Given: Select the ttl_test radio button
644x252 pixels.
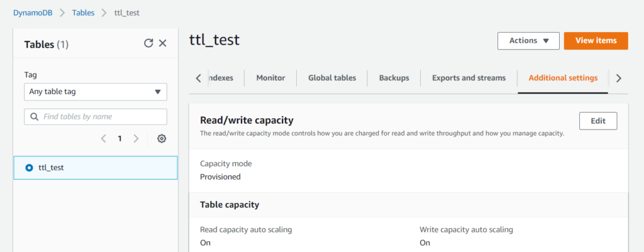Looking at the screenshot, I should click(x=29, y=167).
